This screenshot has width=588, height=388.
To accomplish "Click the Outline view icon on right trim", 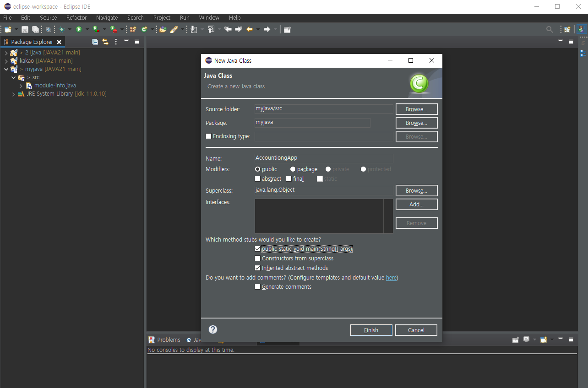I will [583, 53].
